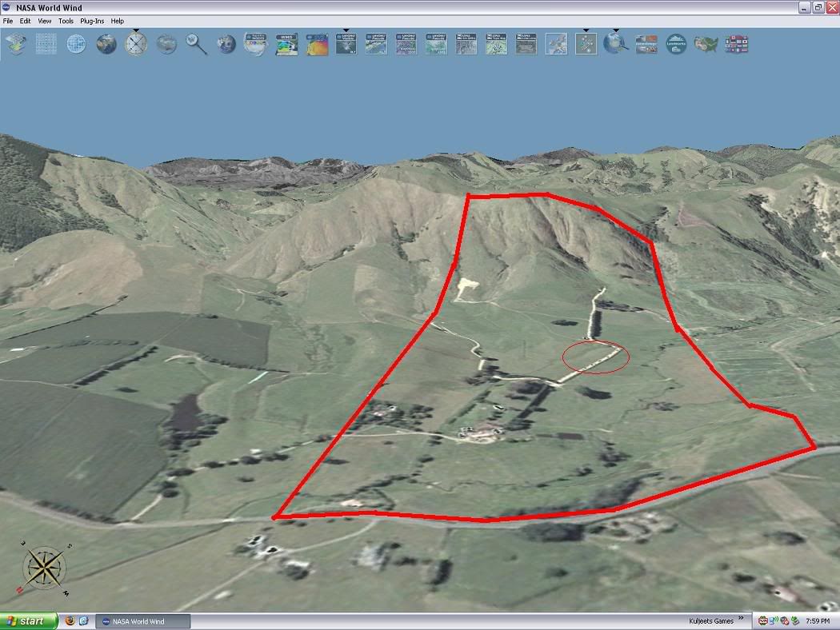Click NASA World Wind taskbar button
The height and width of the screenshot is (630, 840).
coord(143,621)
